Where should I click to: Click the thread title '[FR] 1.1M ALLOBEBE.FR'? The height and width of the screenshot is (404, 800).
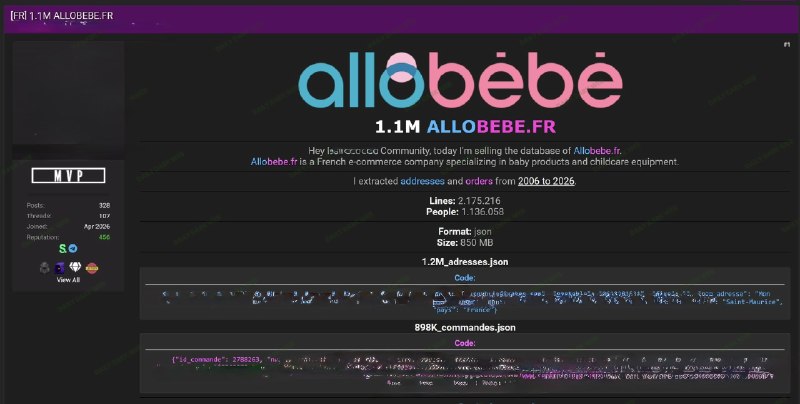click(x=62, y=16)
